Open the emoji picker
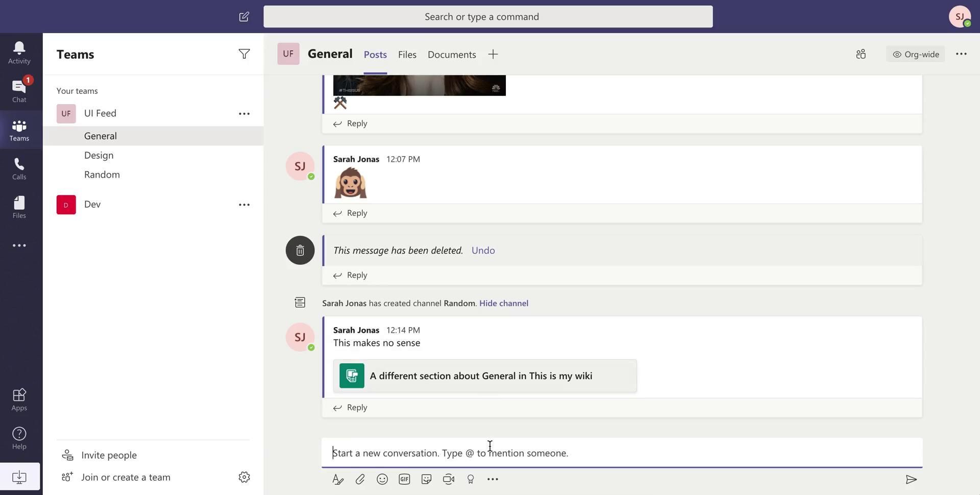The width and height of the screenshot is (980, 495). click(382, 479)
